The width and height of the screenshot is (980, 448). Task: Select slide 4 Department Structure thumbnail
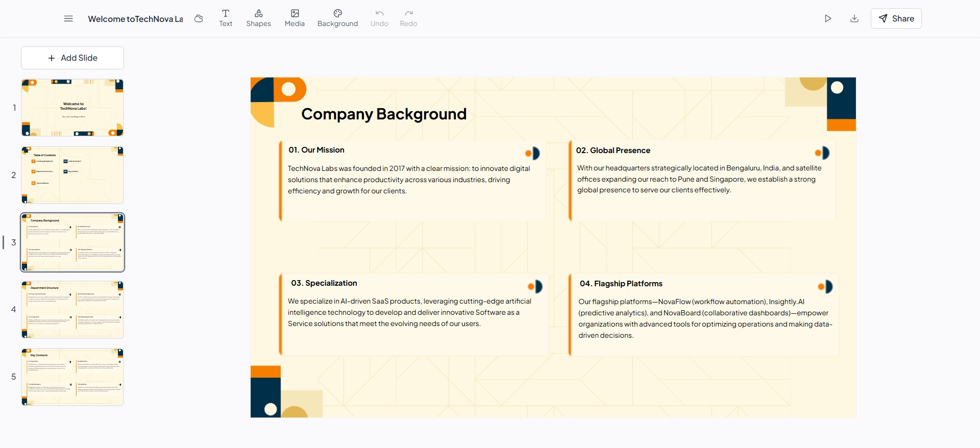72,310
